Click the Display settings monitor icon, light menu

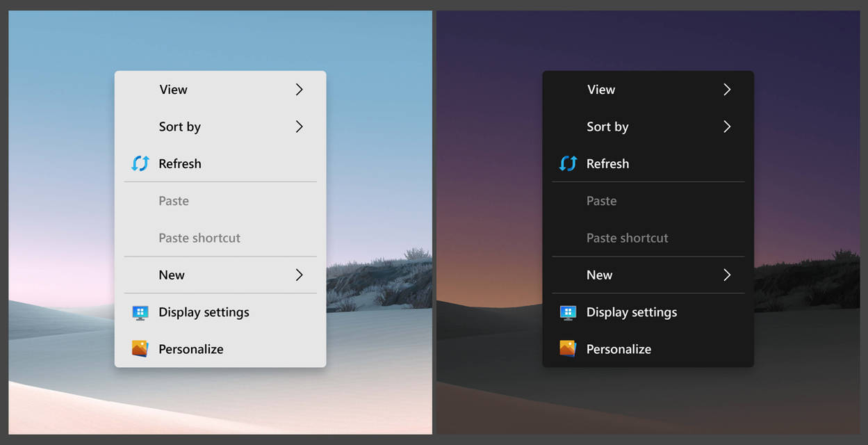[140, 312]
